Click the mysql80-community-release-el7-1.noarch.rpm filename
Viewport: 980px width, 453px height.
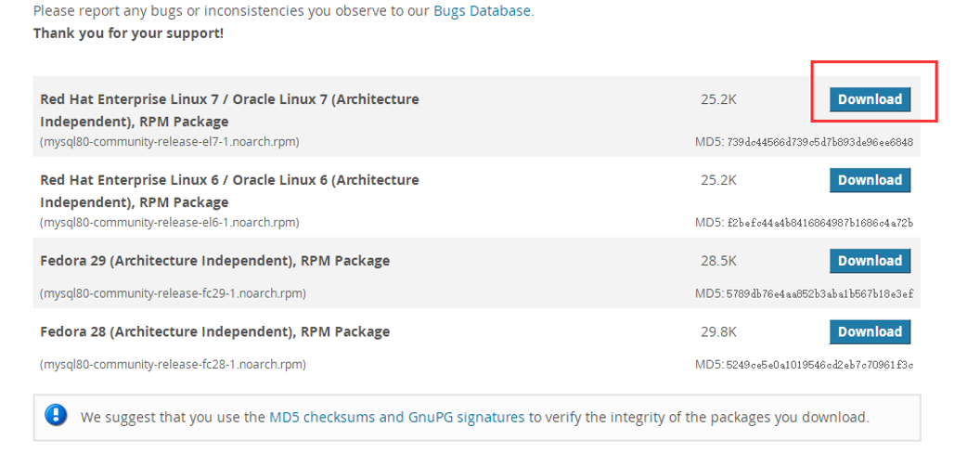coord(170,142)
